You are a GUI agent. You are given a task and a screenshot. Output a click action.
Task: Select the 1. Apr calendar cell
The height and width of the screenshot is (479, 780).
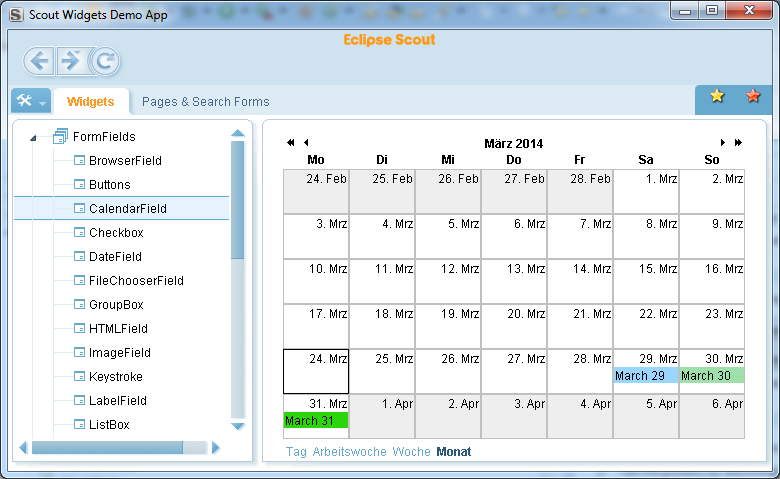(x=382, y=416)
